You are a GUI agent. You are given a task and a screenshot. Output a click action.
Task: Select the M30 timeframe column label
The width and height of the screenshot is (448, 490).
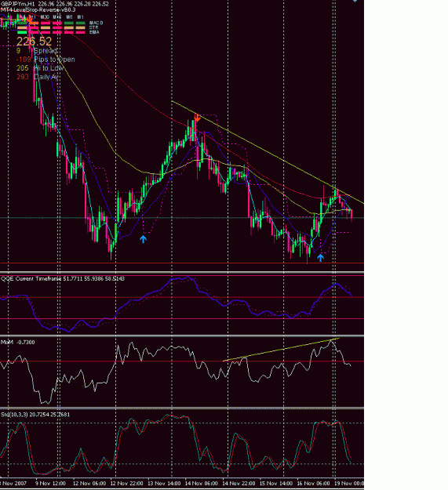click(x=45, y=17)
